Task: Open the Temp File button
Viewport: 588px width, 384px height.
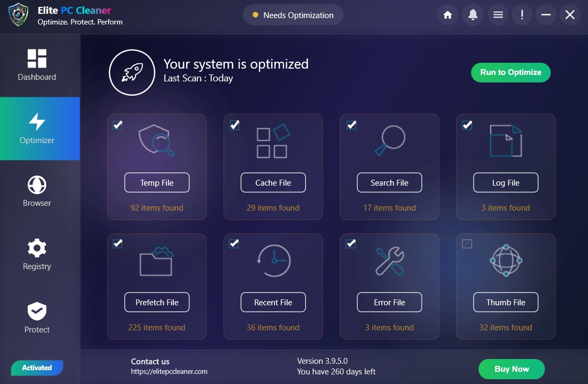Action: tap(157, 182)
